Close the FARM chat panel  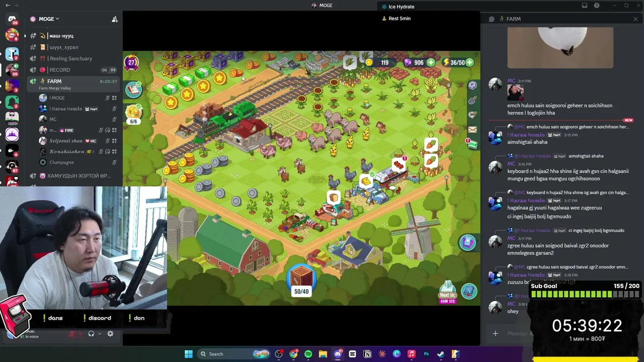(635, 19)
